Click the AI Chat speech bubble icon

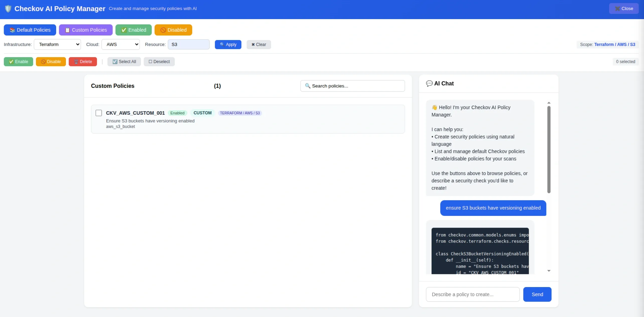tap(429, 83)
